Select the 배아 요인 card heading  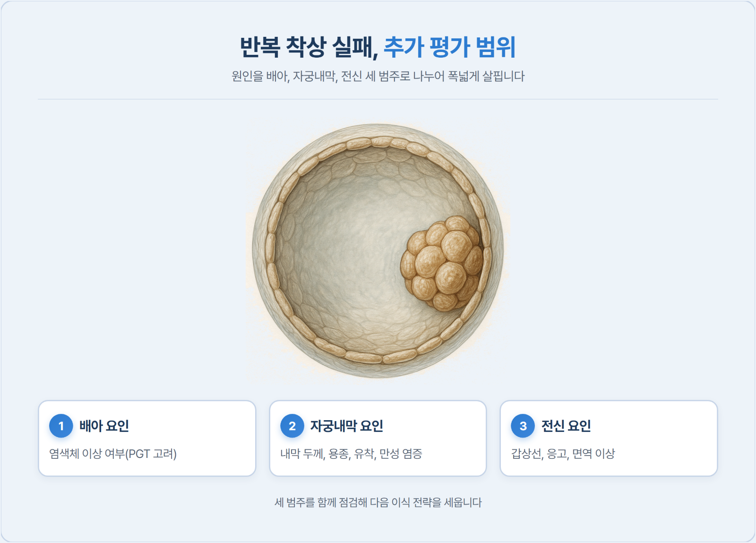[x=104, y=426]
